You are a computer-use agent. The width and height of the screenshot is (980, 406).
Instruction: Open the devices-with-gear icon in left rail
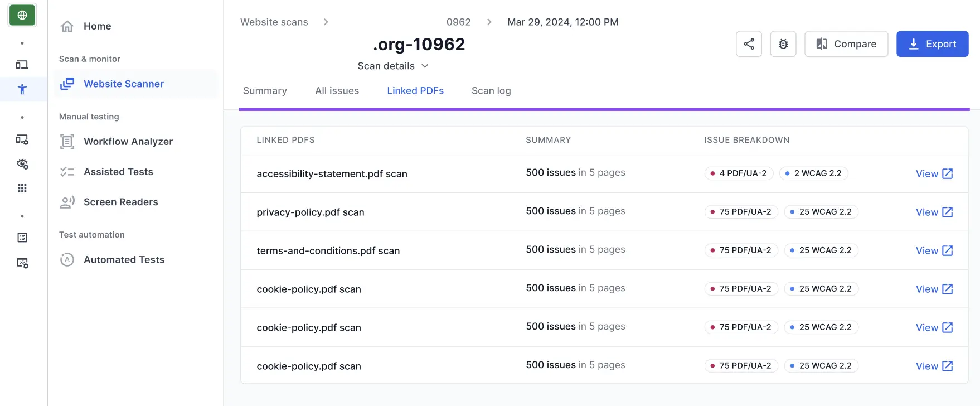tap(22, 139)
